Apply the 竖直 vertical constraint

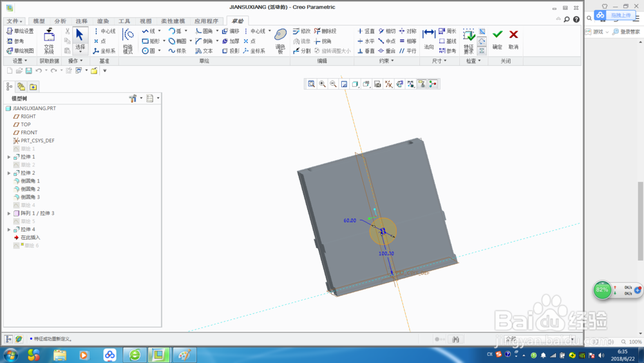pyautogui.click(x=366, y=31)
